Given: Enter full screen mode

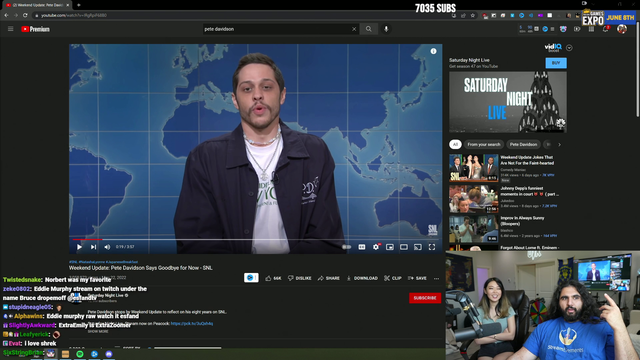Looking at the screenshot, I should point(432,247).
